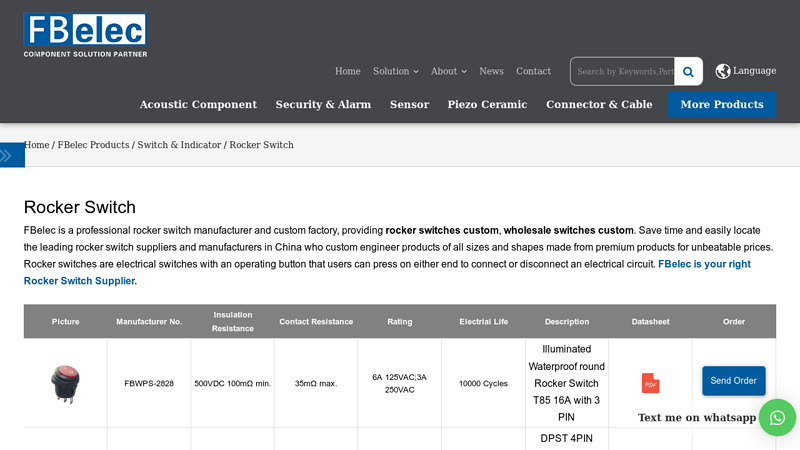Click the Order column header
Screen dimensions: 800x450
[x=734, y=321]
